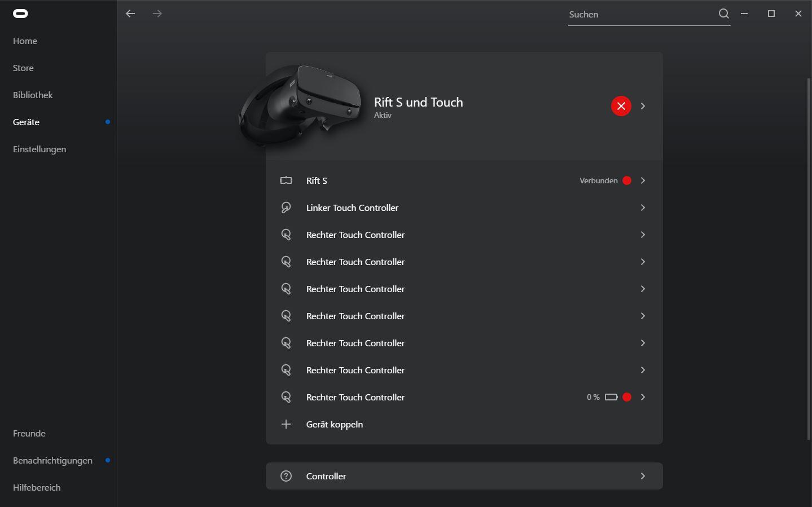Open the Home section
The image size is (812, 507).
pos(25,41)
